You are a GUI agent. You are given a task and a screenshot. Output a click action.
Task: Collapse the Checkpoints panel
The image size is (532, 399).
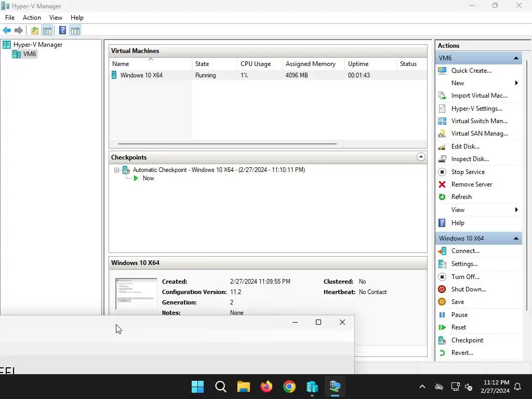point(421,157)
